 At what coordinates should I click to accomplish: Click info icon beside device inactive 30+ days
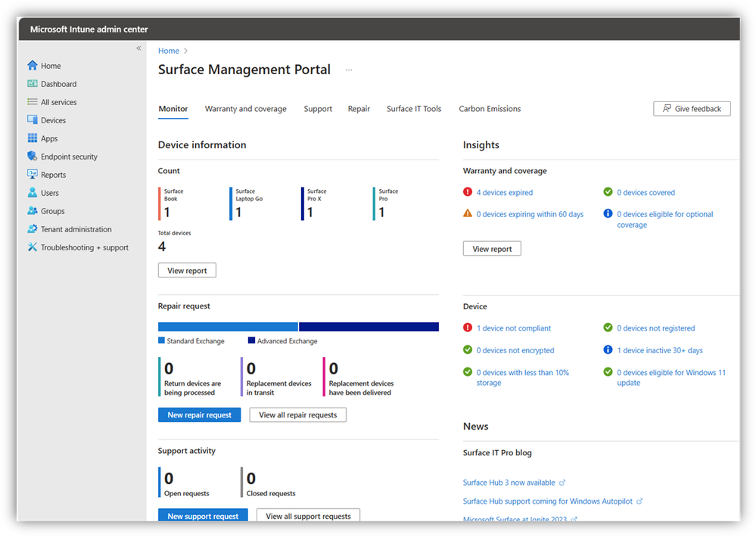coord(608,349)
